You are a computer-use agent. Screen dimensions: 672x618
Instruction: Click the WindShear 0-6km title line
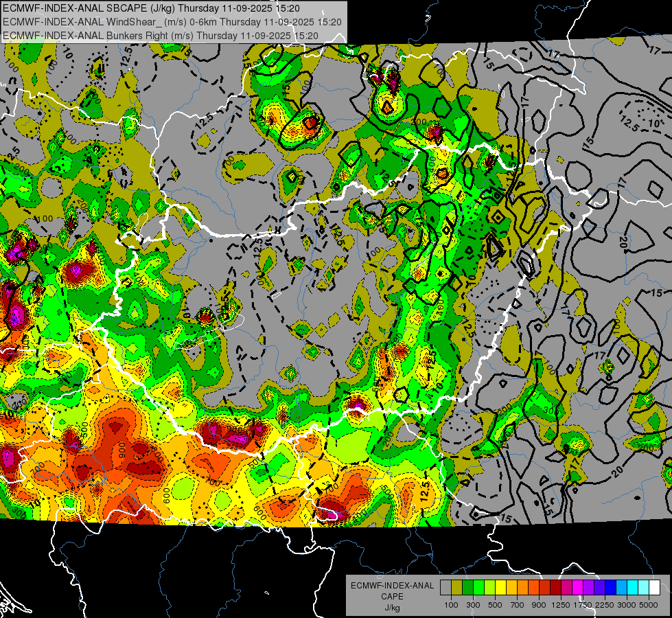172,21
